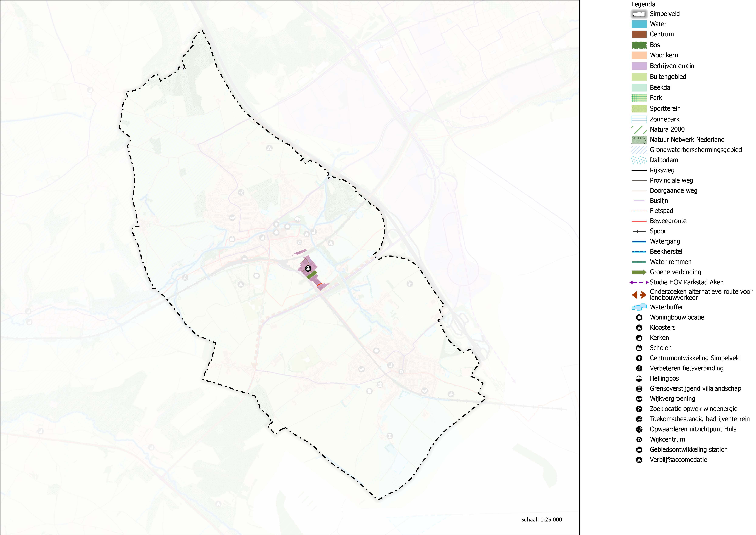This screenshot has height=535, width=756.
Task: Click the Woningbouwlocatie legend icon
Action: pos(639,317)
